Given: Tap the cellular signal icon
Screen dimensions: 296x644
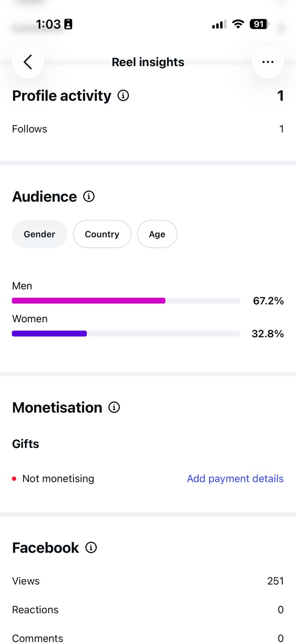Looking at the screenshot, I should click(219, 25).
